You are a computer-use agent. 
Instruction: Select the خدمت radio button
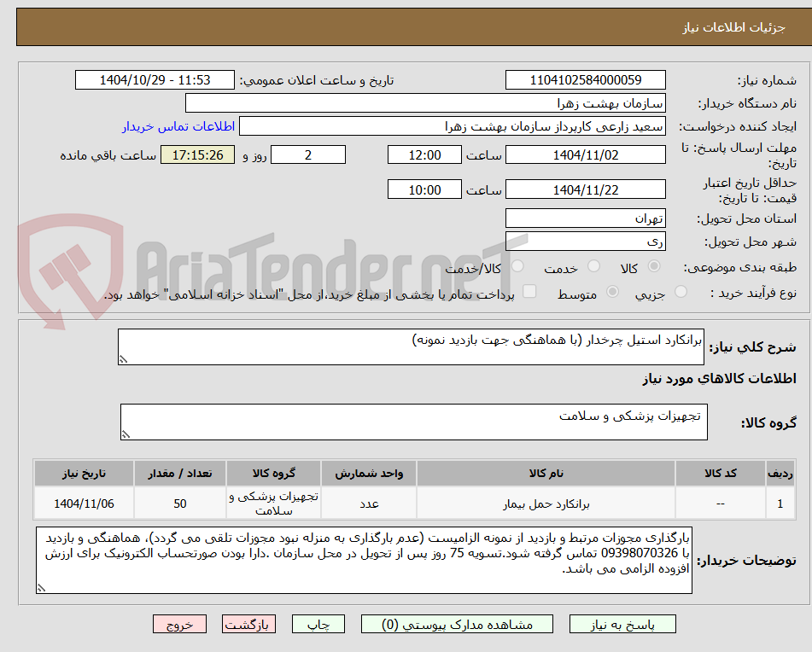pyautogui.click(x=593, y=266)
